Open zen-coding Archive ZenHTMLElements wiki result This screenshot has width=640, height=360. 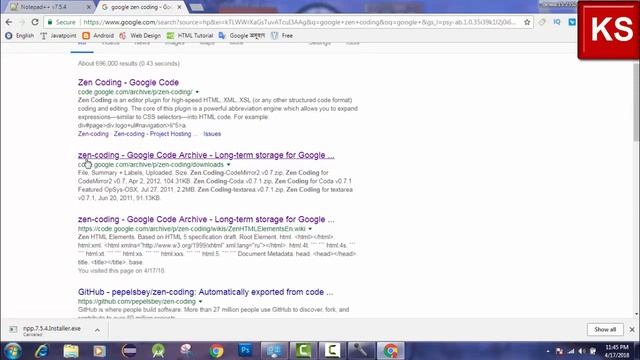(x=206, y=219)
